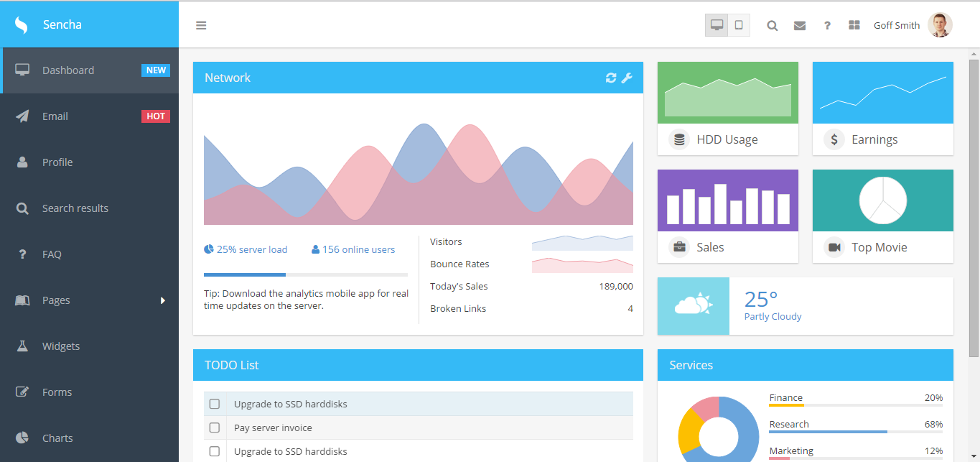Viewport: 980px width, 462px height.
Task: Click the TODO List panel header
Action: point(418,365)
